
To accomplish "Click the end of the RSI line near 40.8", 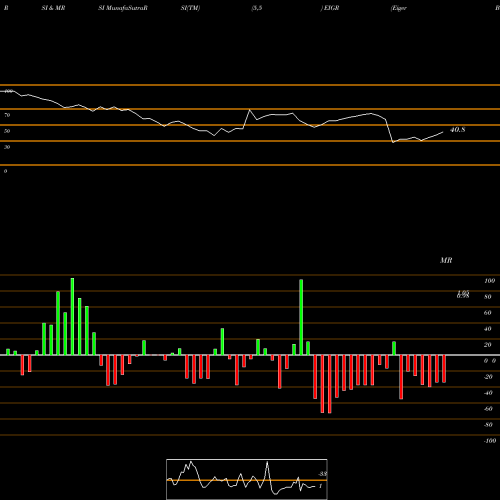I will [443, 132].
